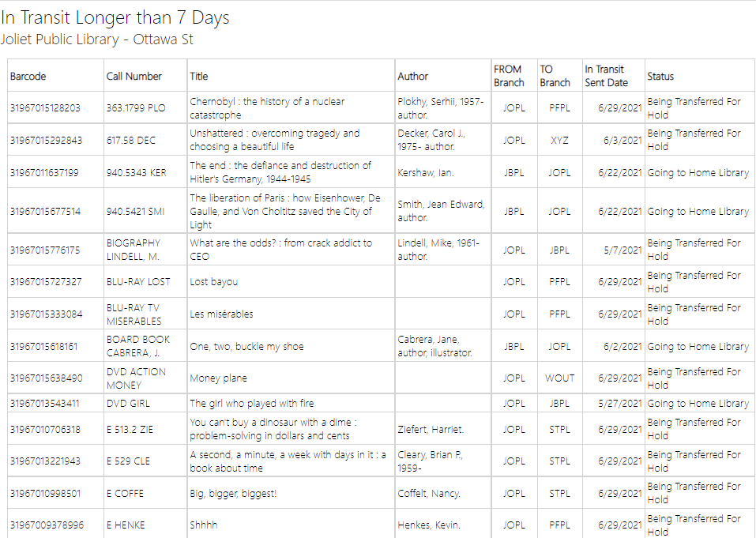Click the In Transit Sent Date header

606,76
